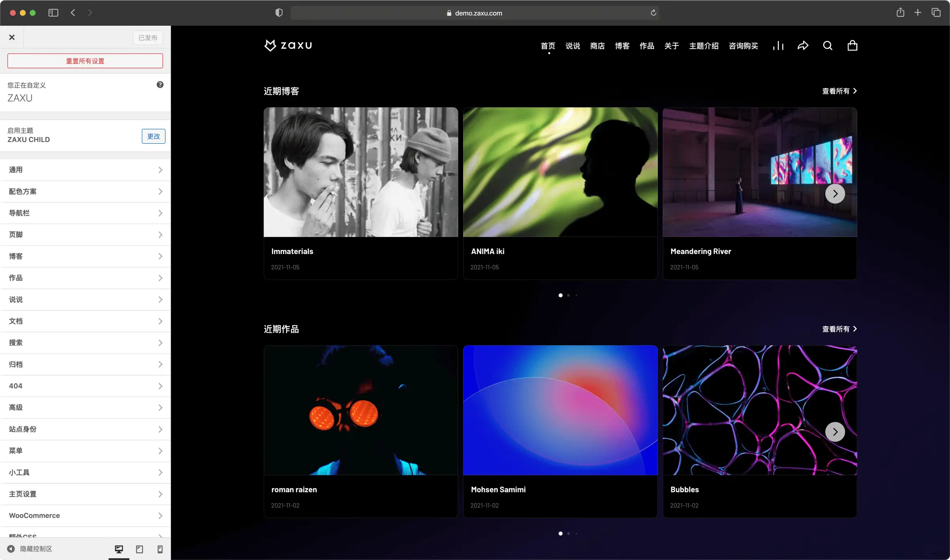Click the 重置所有设置 button
Viewport: 950px width, 560px height.
click(85, 61)
